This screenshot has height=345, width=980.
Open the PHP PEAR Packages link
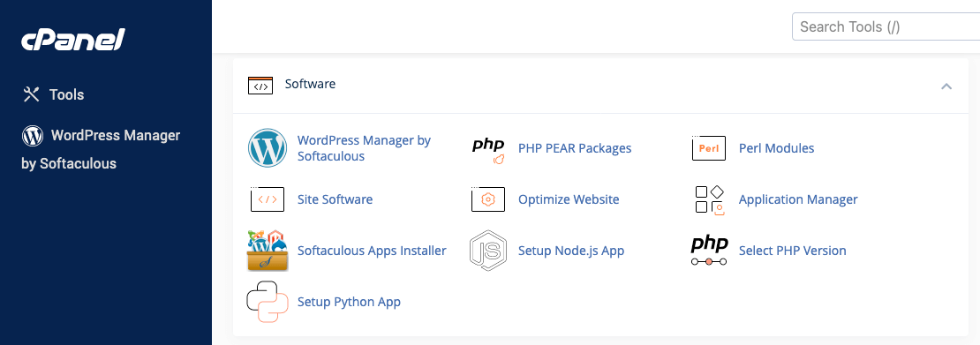575,148
